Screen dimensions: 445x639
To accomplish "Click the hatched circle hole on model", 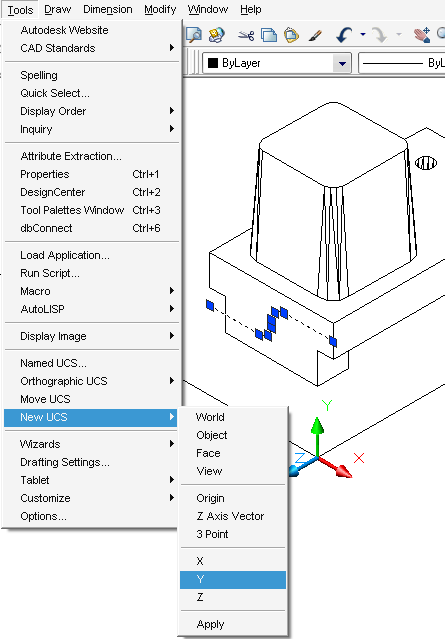I will pos(426,163).
